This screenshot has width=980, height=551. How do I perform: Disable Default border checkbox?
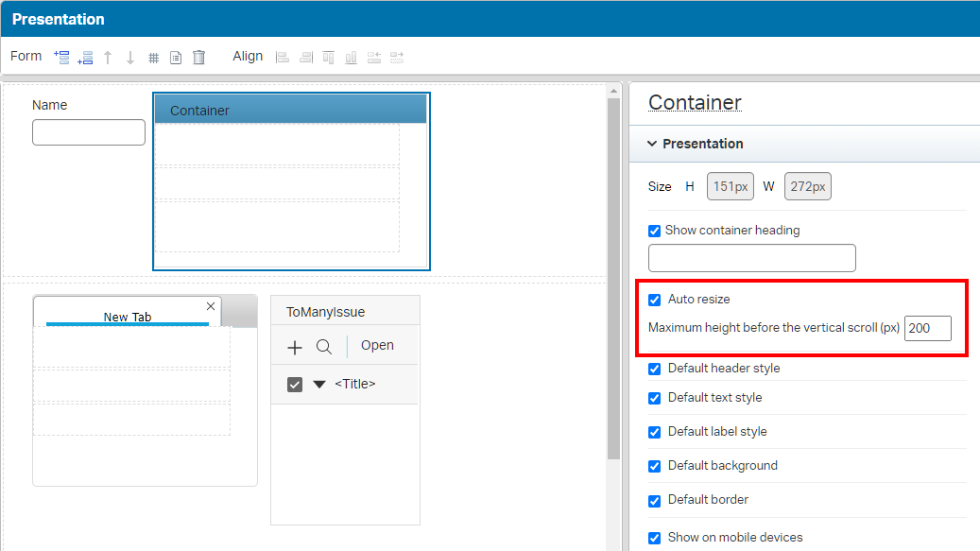click(654, 500)
